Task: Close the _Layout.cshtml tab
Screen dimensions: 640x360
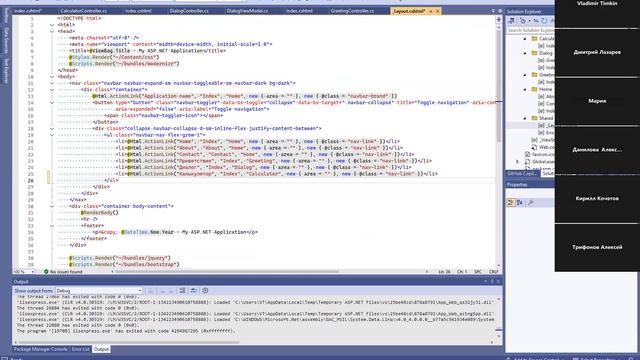Action: [x=438, y=11]
